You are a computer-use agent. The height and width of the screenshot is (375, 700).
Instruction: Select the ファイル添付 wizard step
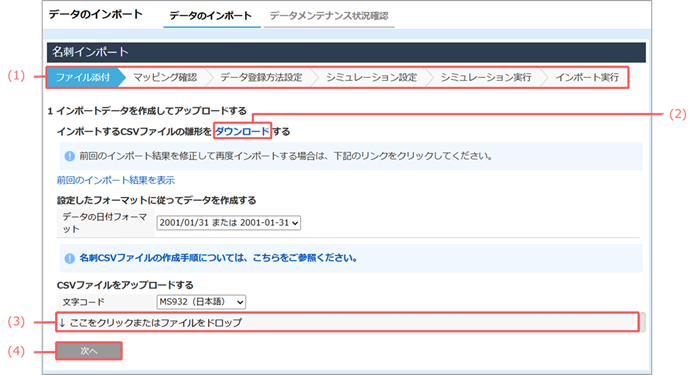tap(83, 77)
